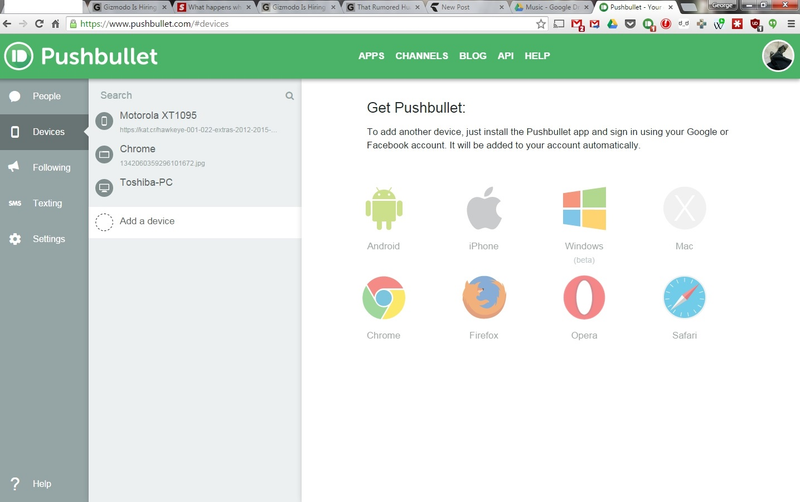Open HELP in the top navigation
The width and height of the screenshot is (800, 502).
point(537,56)
